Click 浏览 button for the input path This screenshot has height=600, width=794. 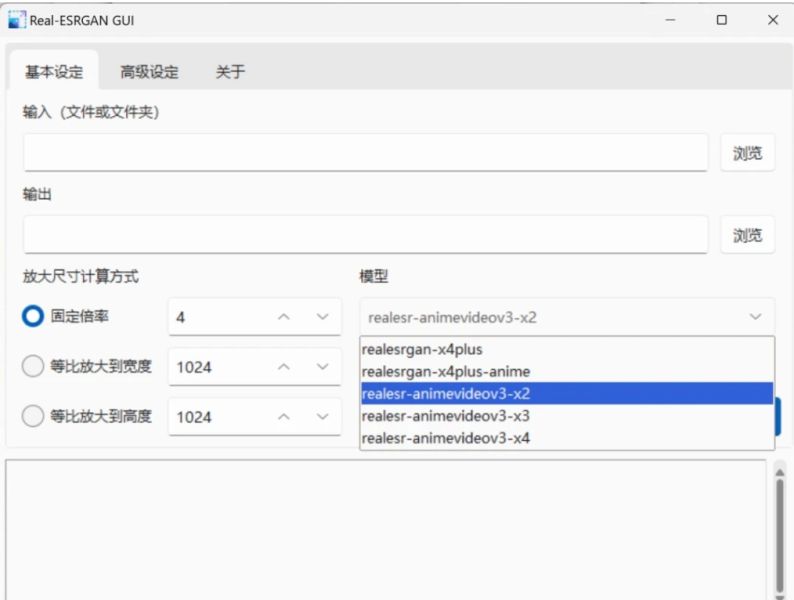click(x=747, y=153)
